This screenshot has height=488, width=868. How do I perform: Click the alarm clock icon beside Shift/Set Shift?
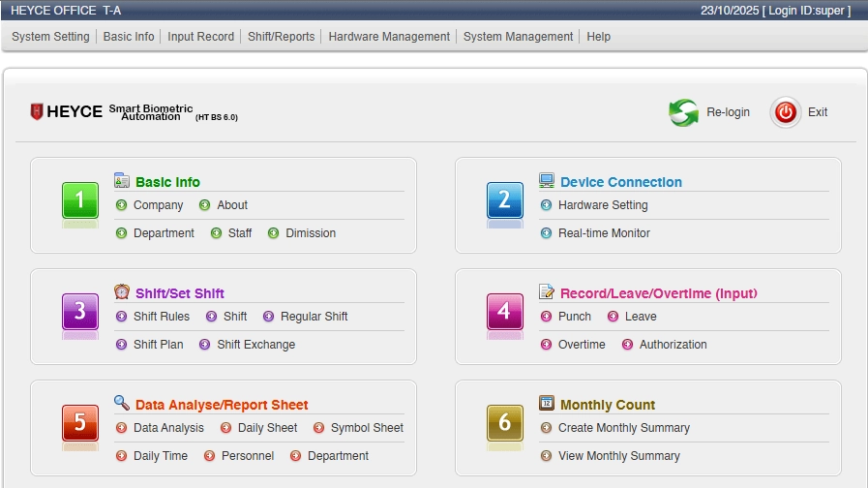(122, 291)
